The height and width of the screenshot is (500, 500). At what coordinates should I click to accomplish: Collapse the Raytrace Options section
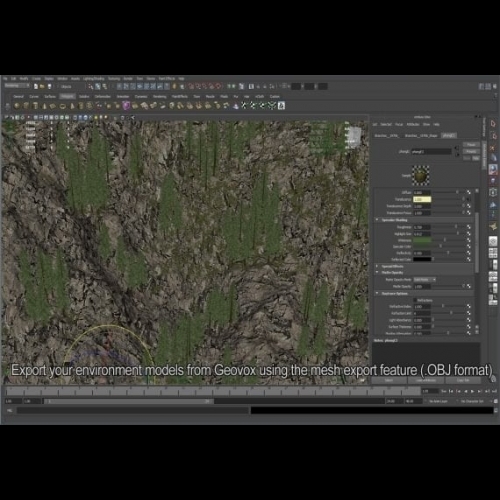tap(377, 293)
